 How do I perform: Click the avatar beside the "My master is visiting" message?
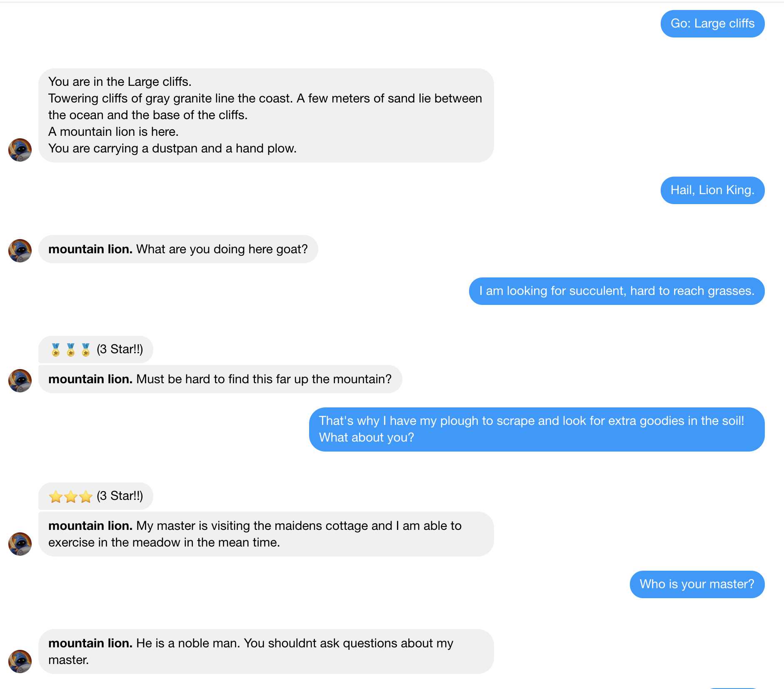coord(20,544)
